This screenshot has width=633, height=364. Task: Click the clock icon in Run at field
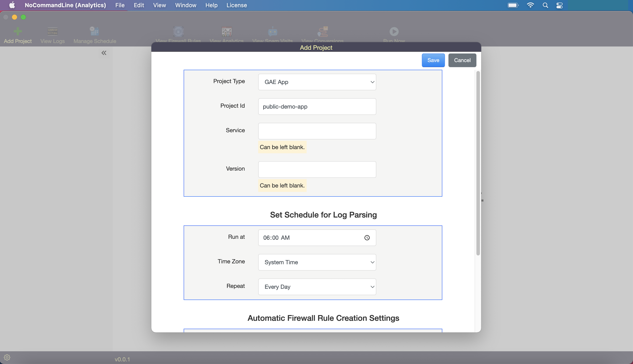click(x=367, y=238)
